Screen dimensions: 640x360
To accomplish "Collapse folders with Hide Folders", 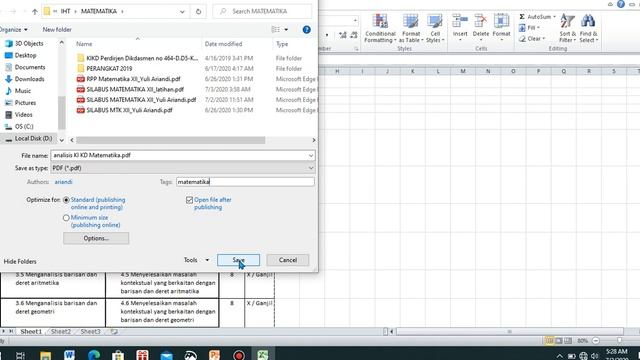I will point(20,262).
